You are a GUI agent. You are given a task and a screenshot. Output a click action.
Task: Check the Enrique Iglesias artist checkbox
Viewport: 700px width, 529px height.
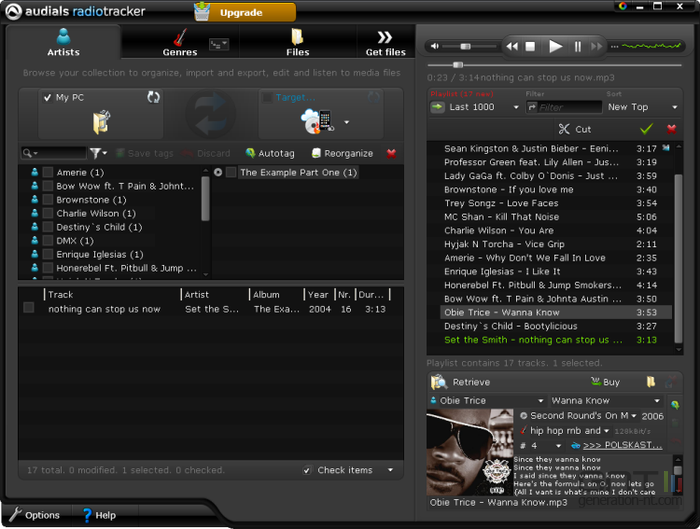[48, 254]
